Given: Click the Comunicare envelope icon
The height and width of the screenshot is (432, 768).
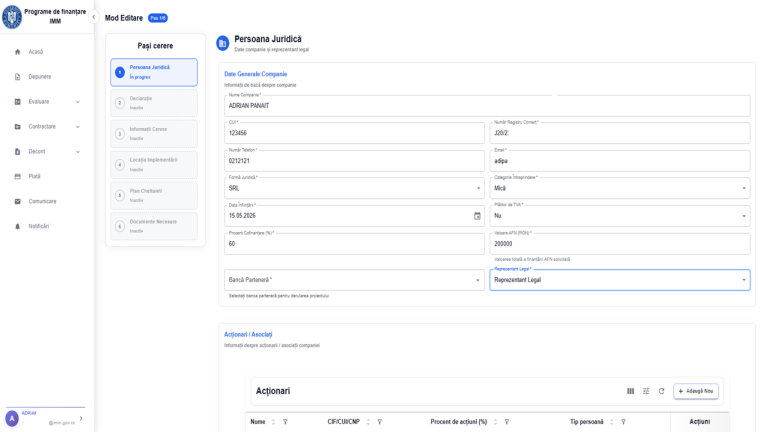Looking at the screenshot, I should coord(18,201).
